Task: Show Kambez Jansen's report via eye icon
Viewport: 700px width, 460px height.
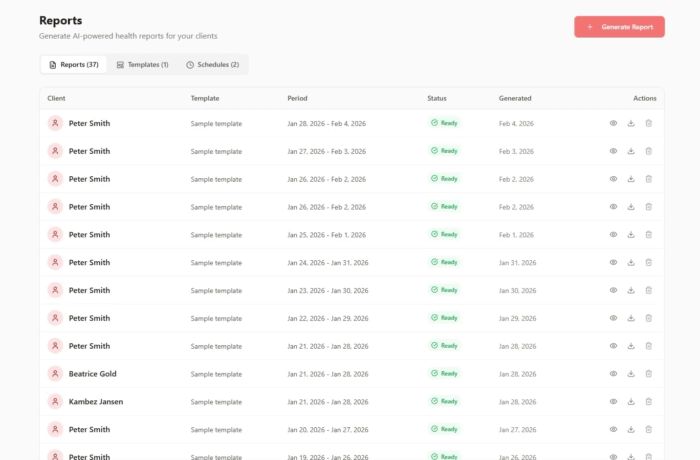Action: [x=613, y=401]
